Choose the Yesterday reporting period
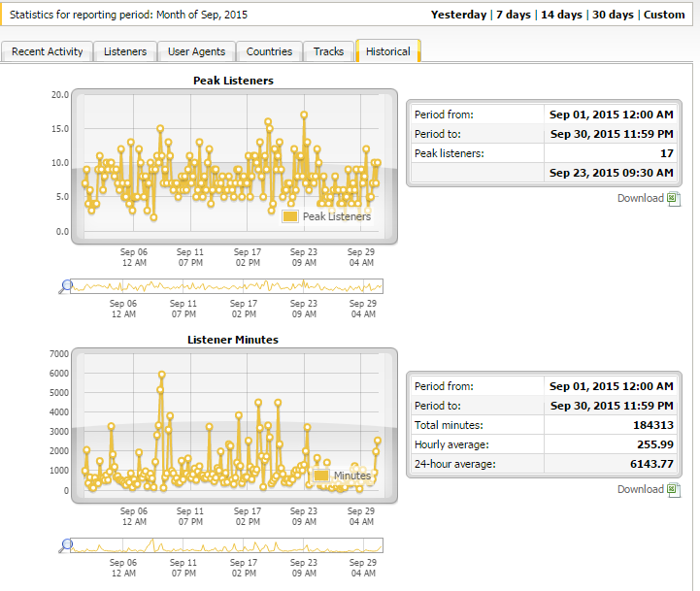Viewport: 700px width, 591px height. point(458,15)
